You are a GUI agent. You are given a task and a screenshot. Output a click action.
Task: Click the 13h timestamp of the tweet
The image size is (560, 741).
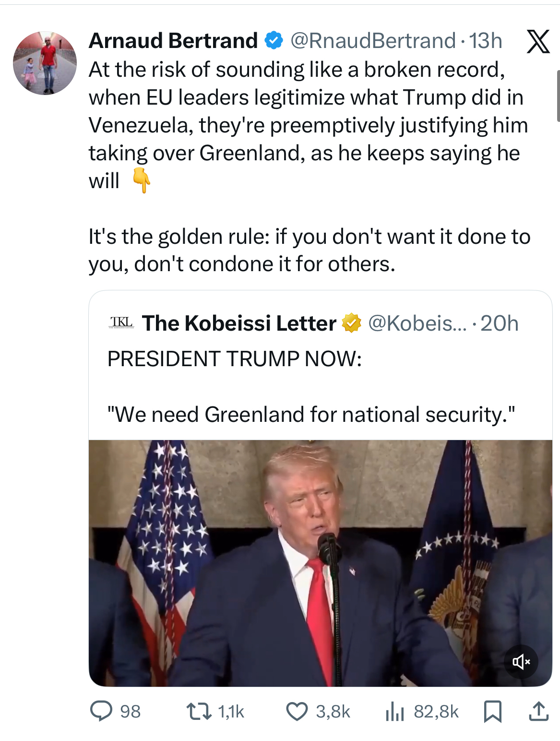coord(486,41)
